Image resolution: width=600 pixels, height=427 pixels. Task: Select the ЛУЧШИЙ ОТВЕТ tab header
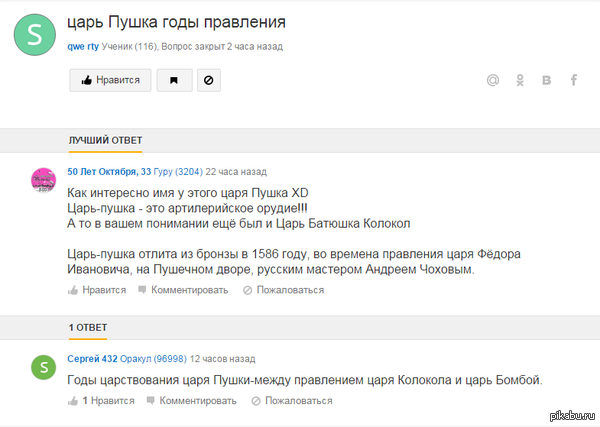click(x=105, y=140)
